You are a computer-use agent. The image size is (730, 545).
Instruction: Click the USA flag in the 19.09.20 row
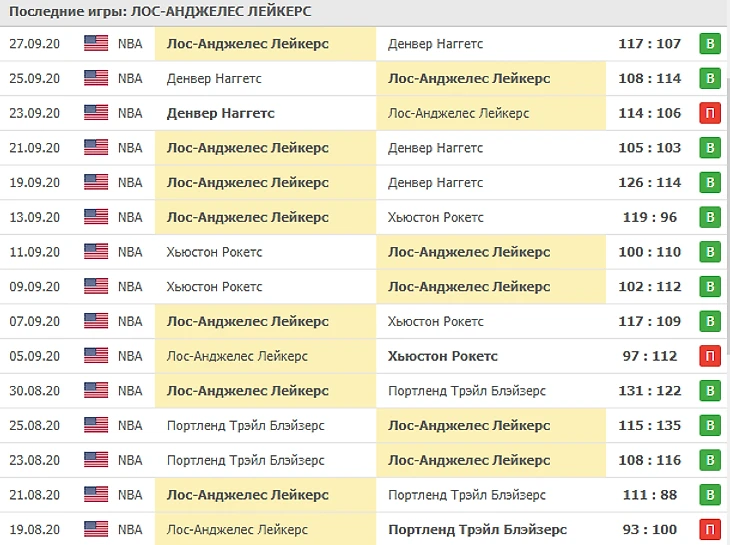(x=96, y=182)
